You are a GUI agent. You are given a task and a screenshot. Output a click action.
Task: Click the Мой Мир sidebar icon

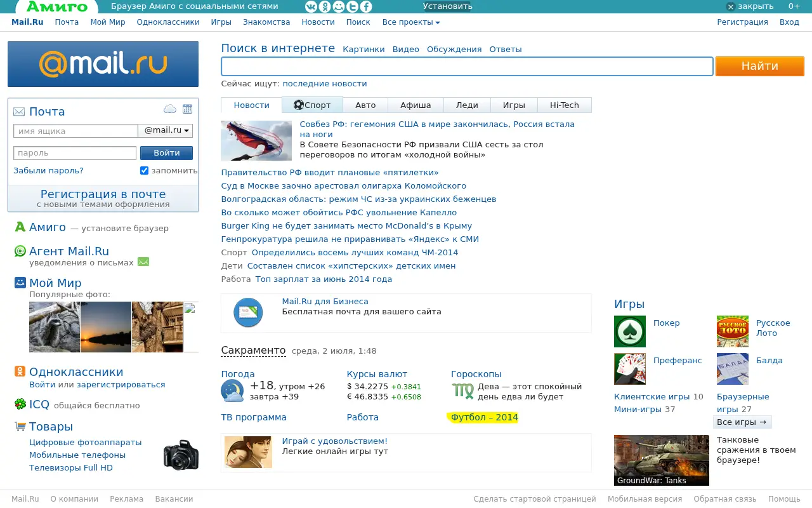tap(20, 283)
